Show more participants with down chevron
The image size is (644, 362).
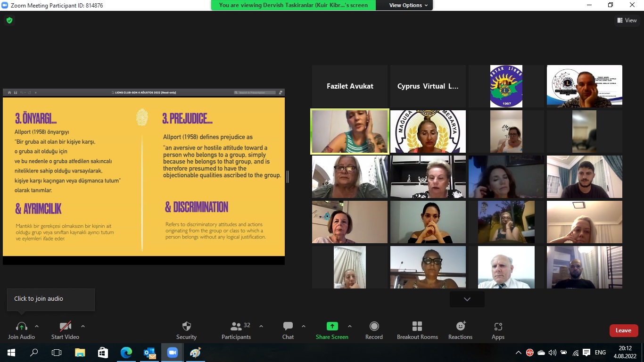(467, 299)
